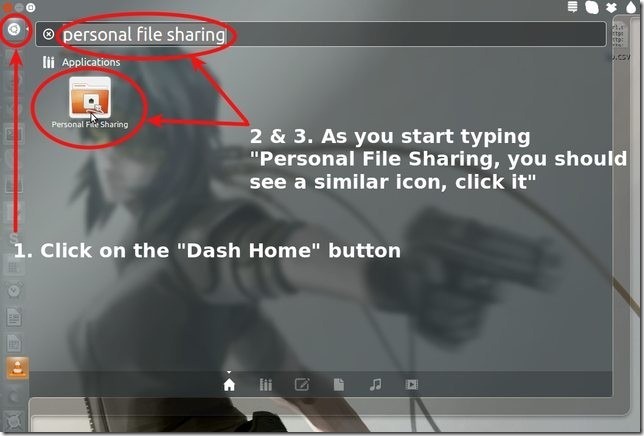Open the water-drop indicator in top panel
This screenshot has width=644, height=436.
[631, 7]
